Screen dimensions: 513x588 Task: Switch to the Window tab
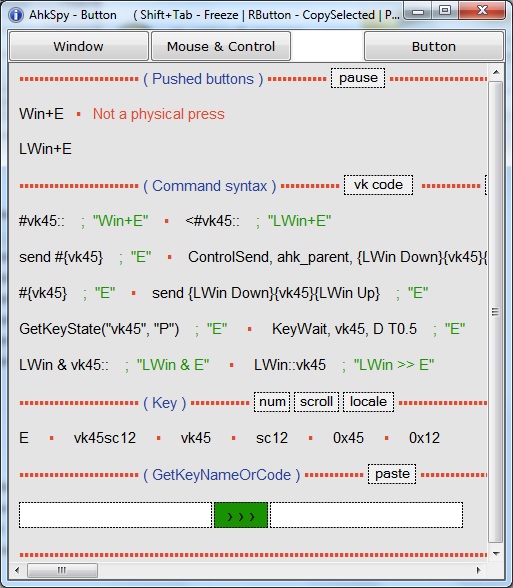[78, 46]
